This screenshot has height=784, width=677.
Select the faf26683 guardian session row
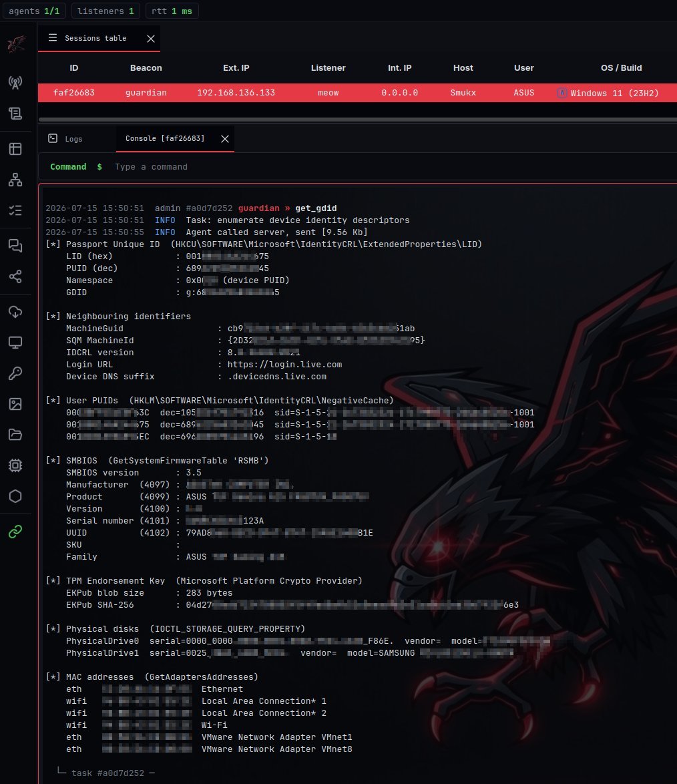[357, 93]
